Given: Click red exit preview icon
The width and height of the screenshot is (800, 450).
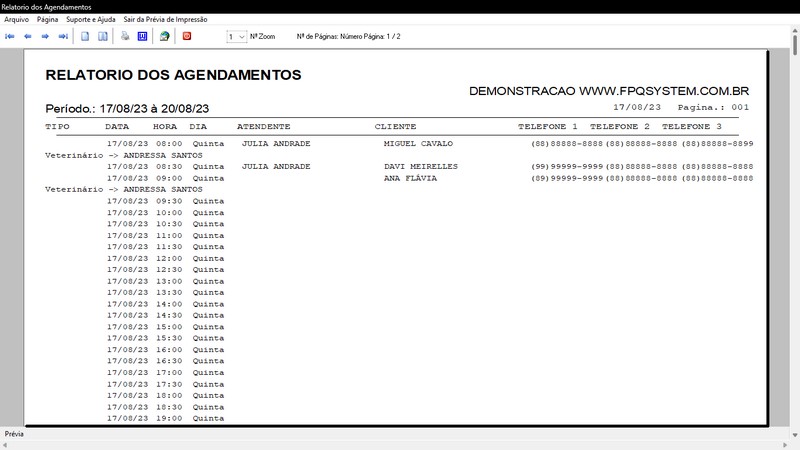Looking at the screenshot, I should (x=186, y=36).
